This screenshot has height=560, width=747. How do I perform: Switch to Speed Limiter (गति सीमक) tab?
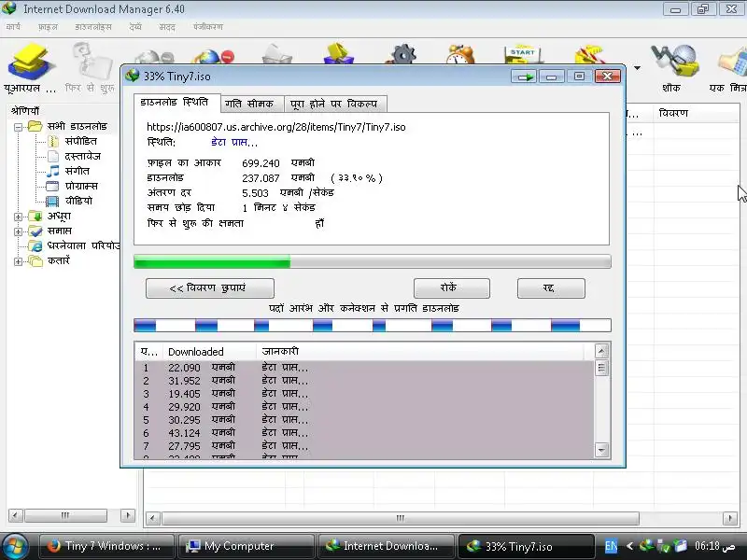coord(252,104)
